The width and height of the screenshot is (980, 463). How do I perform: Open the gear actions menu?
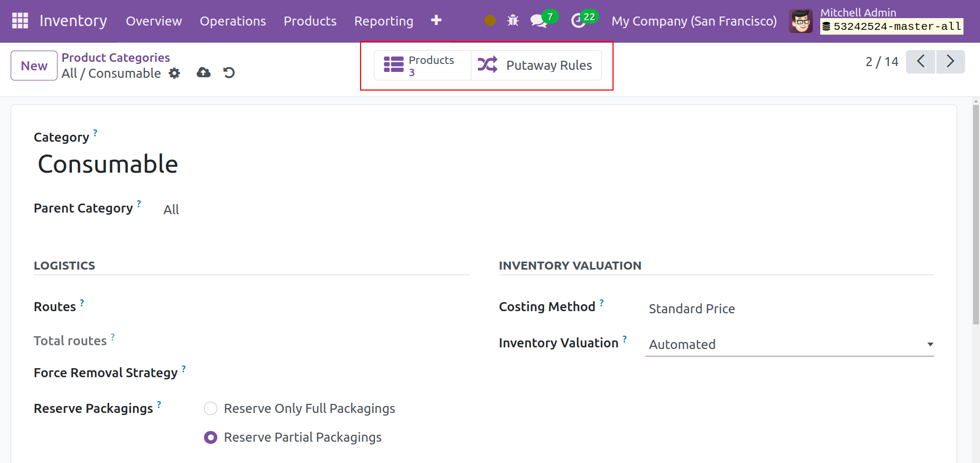pyautogui.click(x=174, y=74)
